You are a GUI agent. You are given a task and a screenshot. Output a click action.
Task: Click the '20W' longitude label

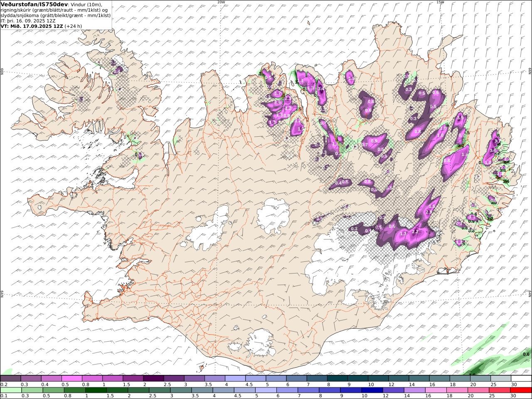coord(221,2)
